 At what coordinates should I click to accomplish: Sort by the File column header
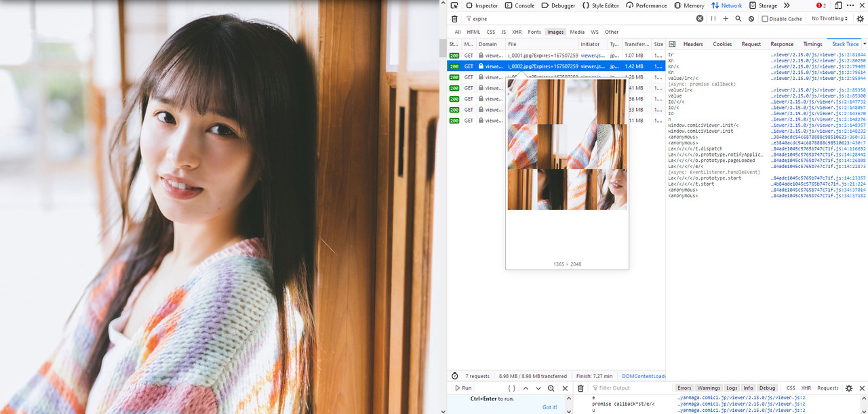542,44
